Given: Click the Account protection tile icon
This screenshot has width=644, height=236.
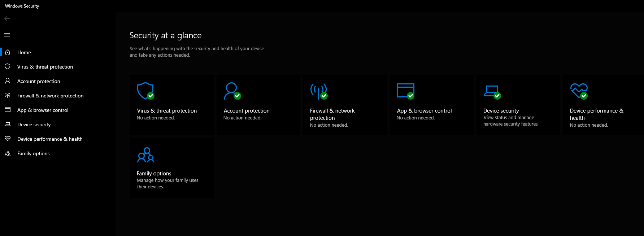Looking at the screenshot, I should coord(232,91).
